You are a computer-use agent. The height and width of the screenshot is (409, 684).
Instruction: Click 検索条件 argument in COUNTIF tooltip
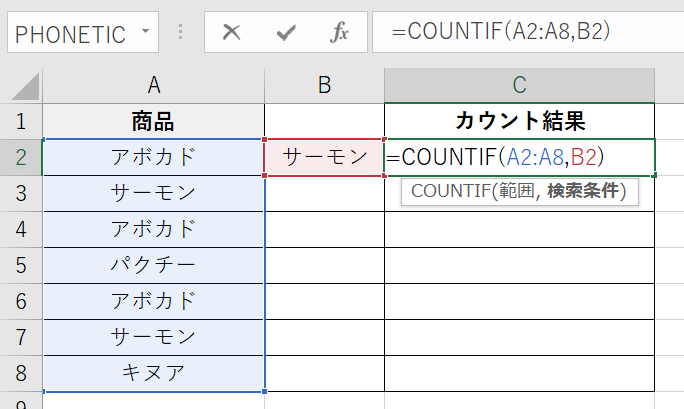[x=586, y=191]
